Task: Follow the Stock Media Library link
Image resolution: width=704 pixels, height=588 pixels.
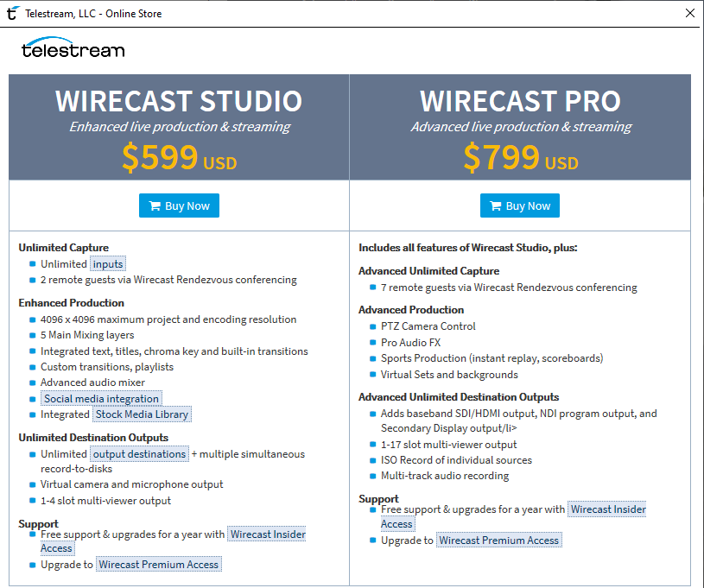Action: [x=142, y=414]
